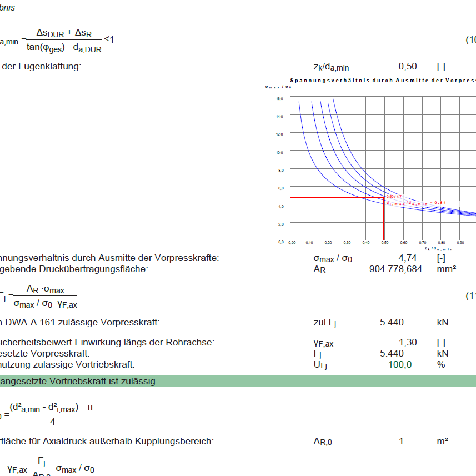This screenshot has height=476, width=476.
Task: Click the tan(φges) · da,DÜR formula denominator
Action: (64, 48)
